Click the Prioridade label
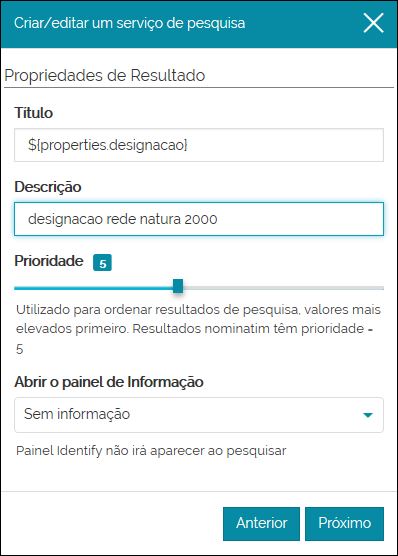This screenshot has width=398, height=556. [x=49, y=261]
